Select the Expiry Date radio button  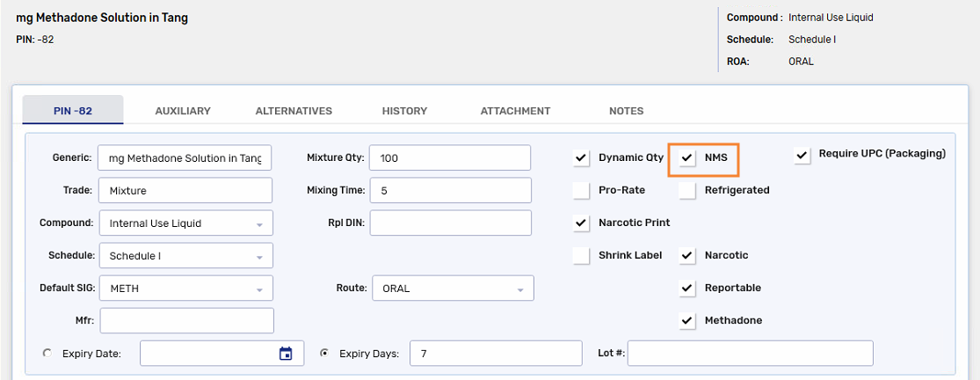pyautogui.click(x=47, y=353)
